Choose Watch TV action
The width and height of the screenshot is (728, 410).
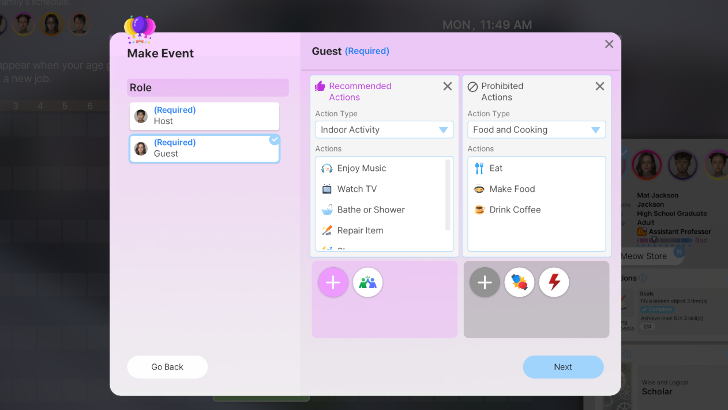tap(356, 189)
